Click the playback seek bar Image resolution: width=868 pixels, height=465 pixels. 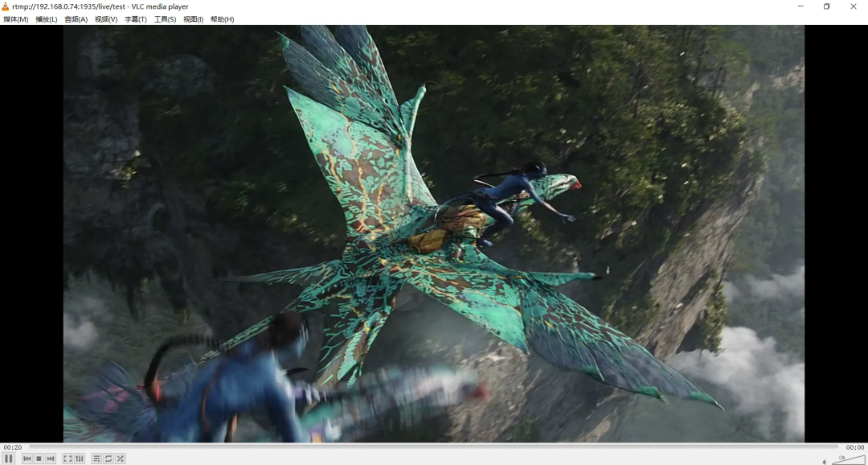click(x=433, y=446)
